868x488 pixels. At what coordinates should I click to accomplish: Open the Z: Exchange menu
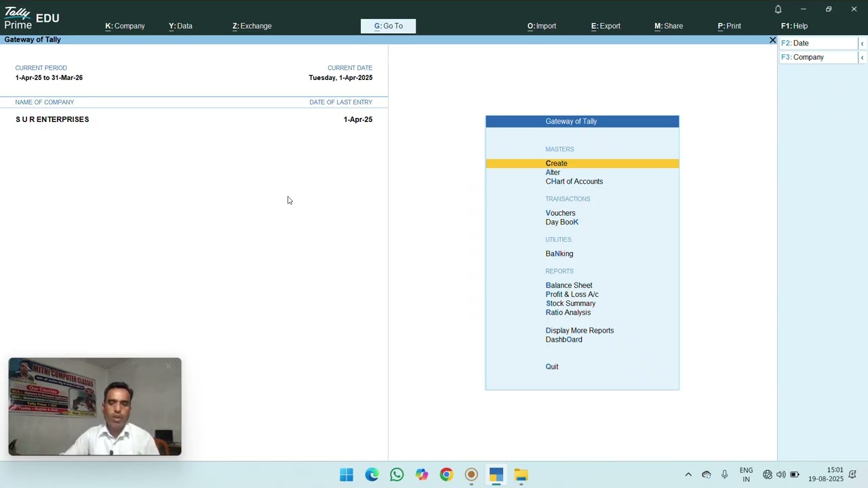click(252, 26)
